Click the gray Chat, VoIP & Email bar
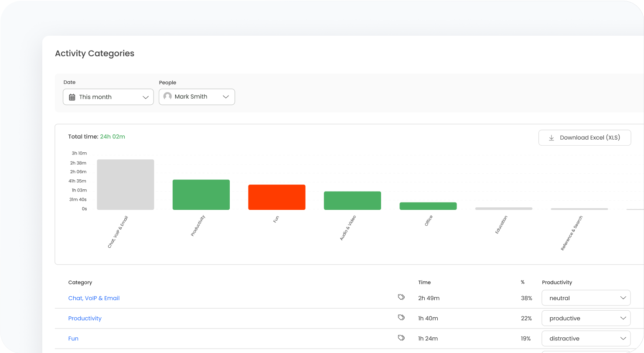The width and height of the screenshot is (644, 353). click(x=126, y=185)
